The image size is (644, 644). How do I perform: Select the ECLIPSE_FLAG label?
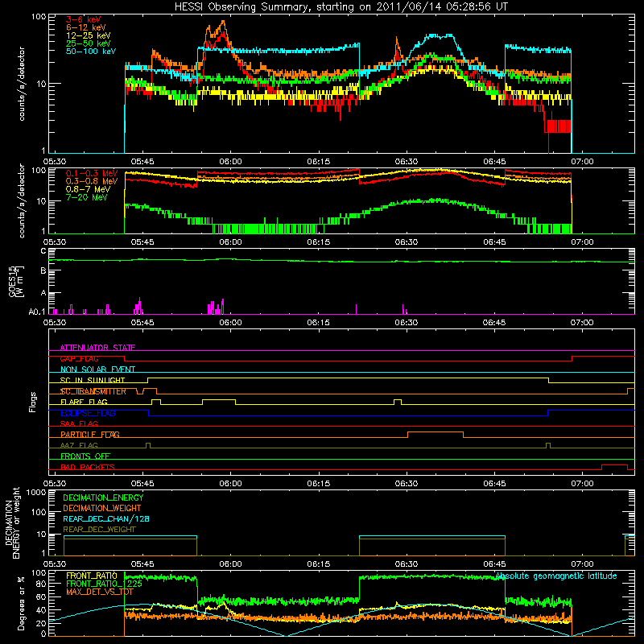coord(88,413)
